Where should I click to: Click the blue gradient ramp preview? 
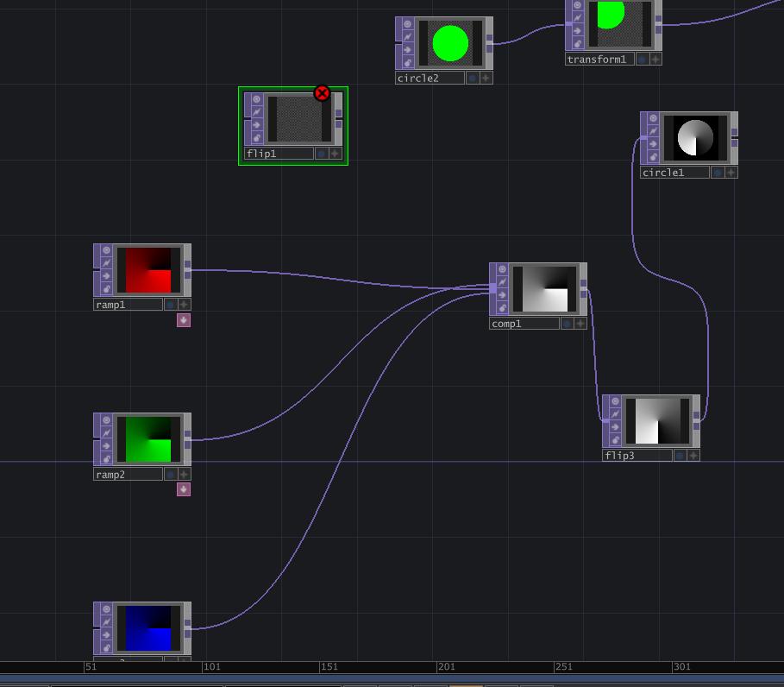click(148, 628)
